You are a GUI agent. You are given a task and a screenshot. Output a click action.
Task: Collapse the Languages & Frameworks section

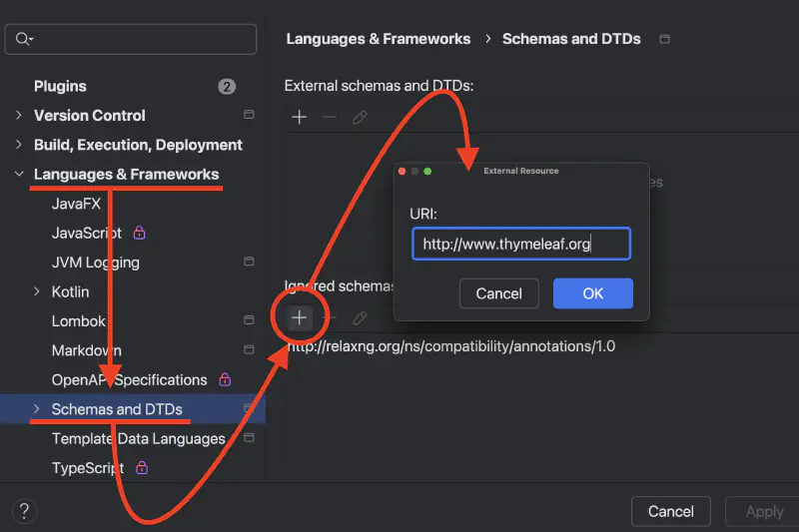pyautogui.click(x=18, y=174)
